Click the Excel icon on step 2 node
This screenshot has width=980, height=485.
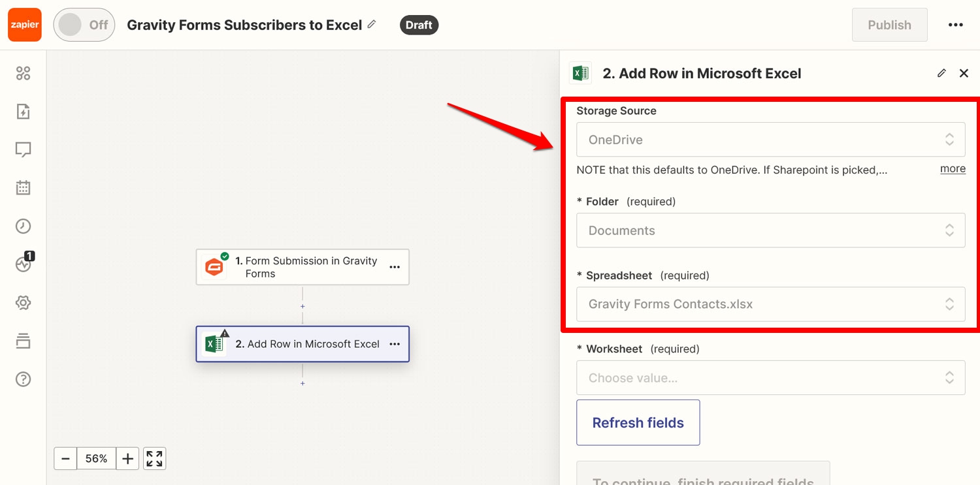coord(214,344)
